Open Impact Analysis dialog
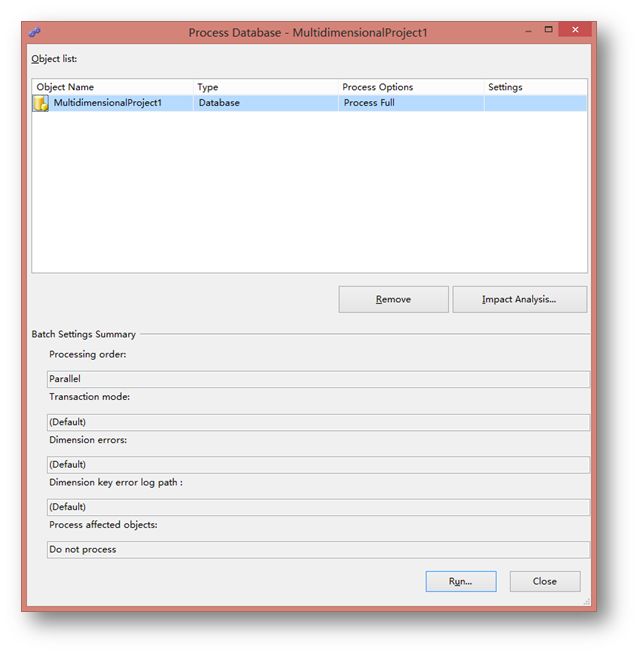The height and width of the screenshot is (654, 639). 519,299
